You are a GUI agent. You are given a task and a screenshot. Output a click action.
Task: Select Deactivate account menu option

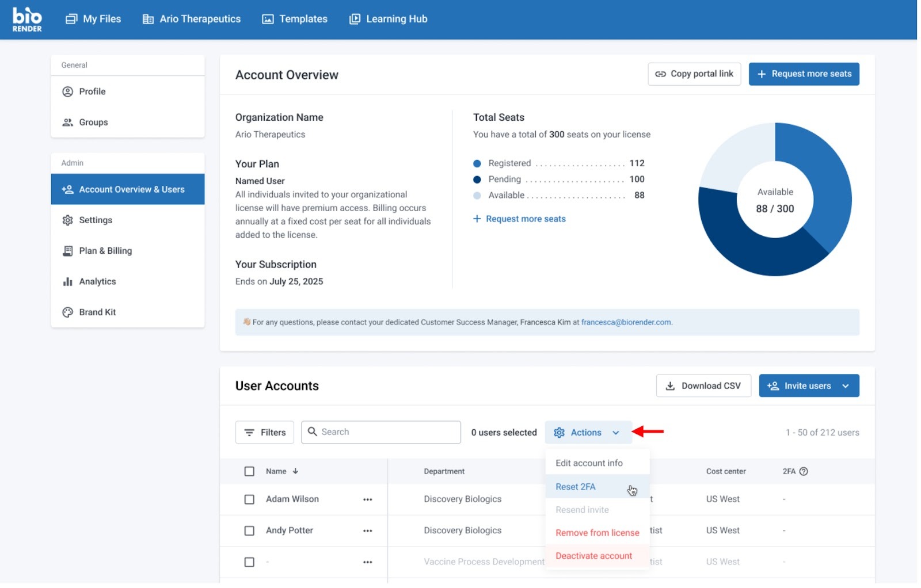tap(593, 556)
